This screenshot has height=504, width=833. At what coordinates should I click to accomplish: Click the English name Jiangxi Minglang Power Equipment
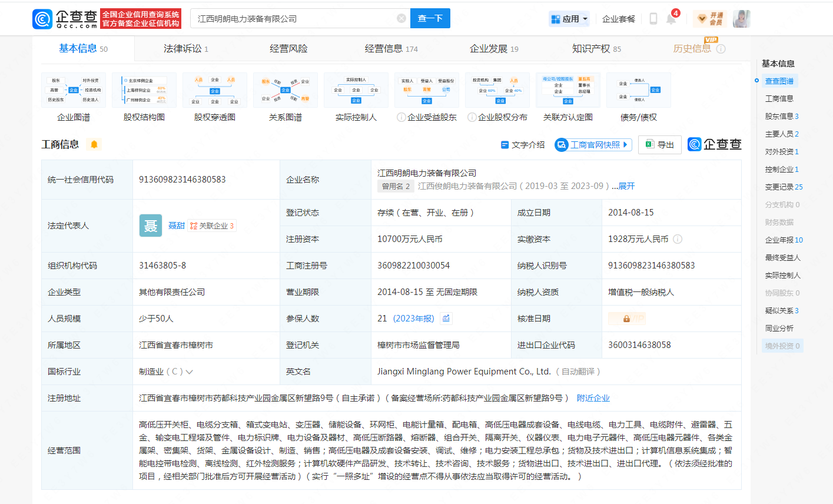click(x=464, y=372)
